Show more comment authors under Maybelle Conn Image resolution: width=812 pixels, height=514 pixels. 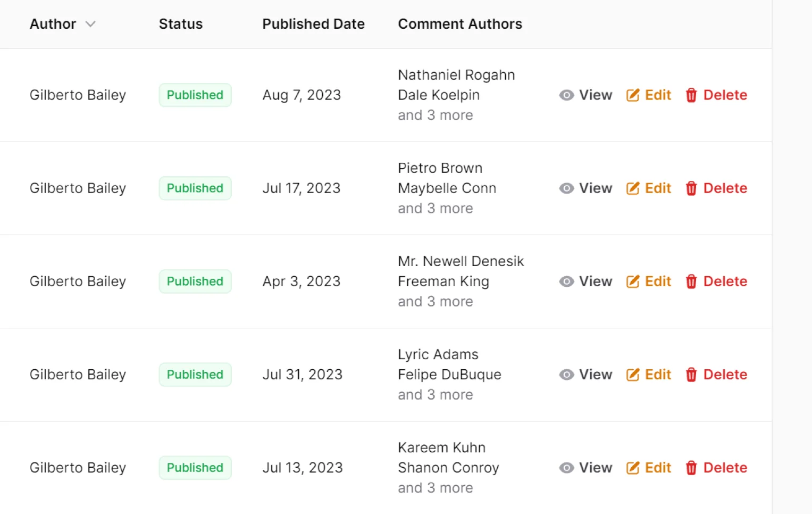(x=435, y=209)
